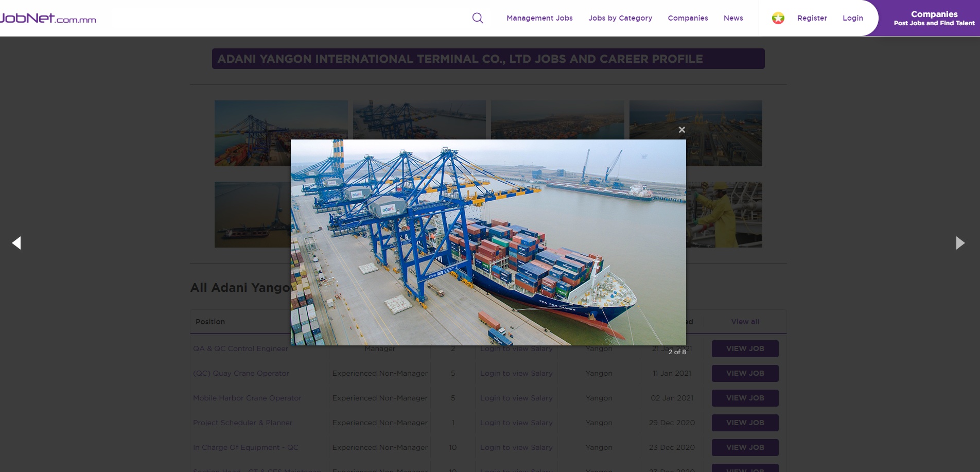Click the Login link

pos(852,18)
